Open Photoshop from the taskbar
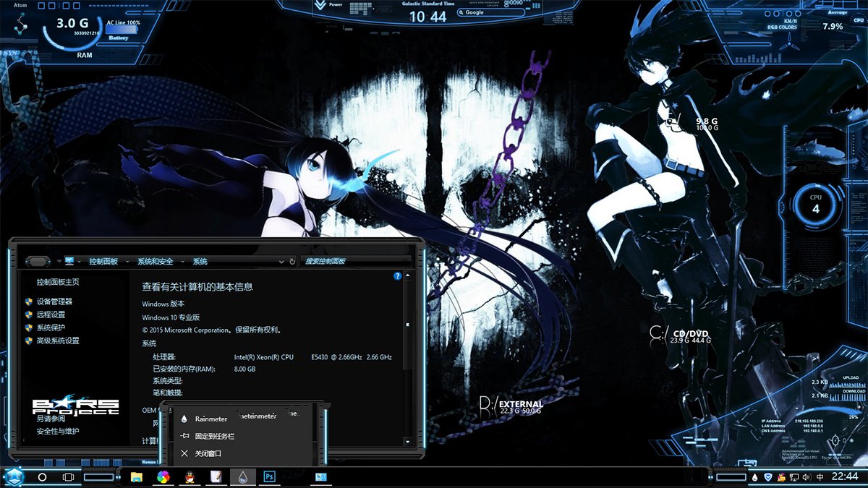 (x=268, y=477)
